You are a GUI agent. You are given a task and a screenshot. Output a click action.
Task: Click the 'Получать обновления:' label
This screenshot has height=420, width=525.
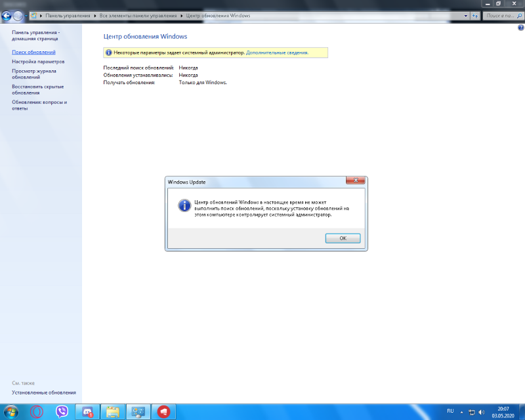click(129, 83)
